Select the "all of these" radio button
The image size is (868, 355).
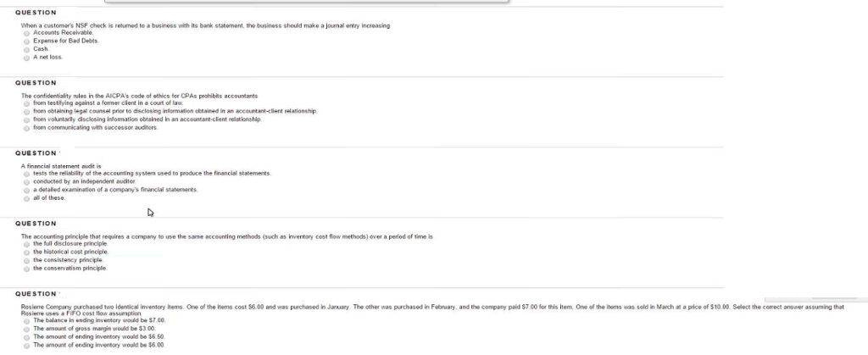[x=27, y=197]
